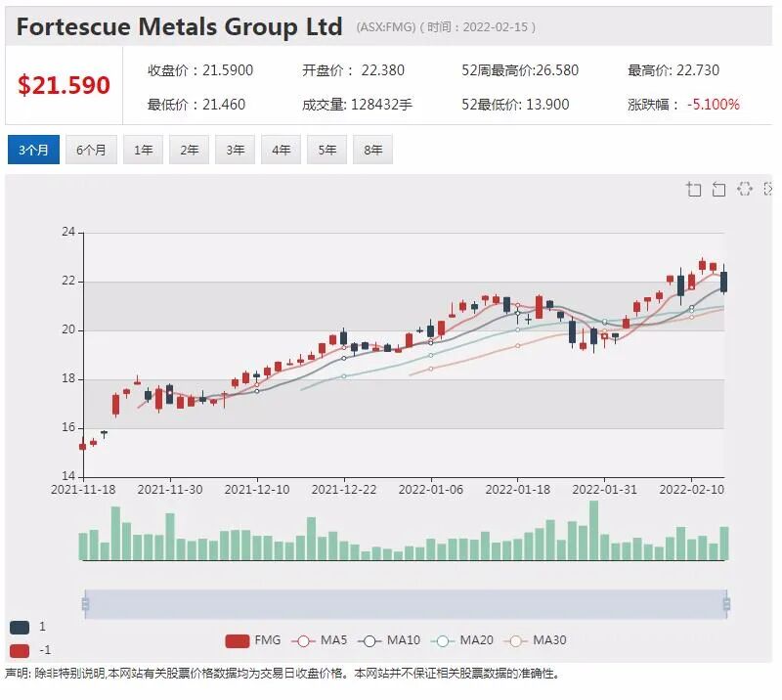
Task: Show the 8年 price history
Action: click(372, 150)
